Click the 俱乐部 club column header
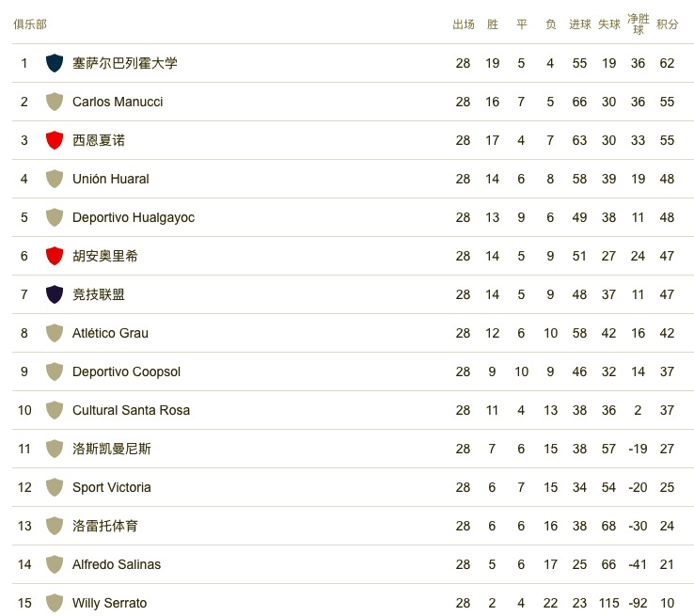 [x=30, y=24]
